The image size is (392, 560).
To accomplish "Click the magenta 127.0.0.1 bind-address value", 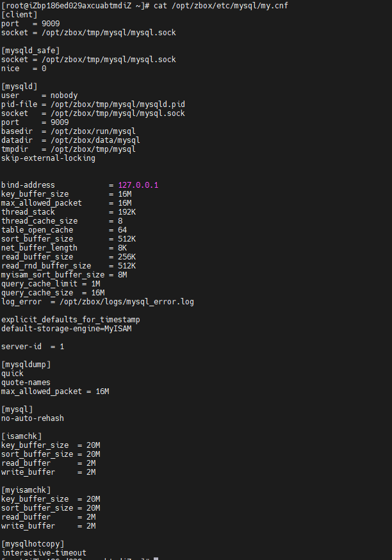I will (138, 185).
